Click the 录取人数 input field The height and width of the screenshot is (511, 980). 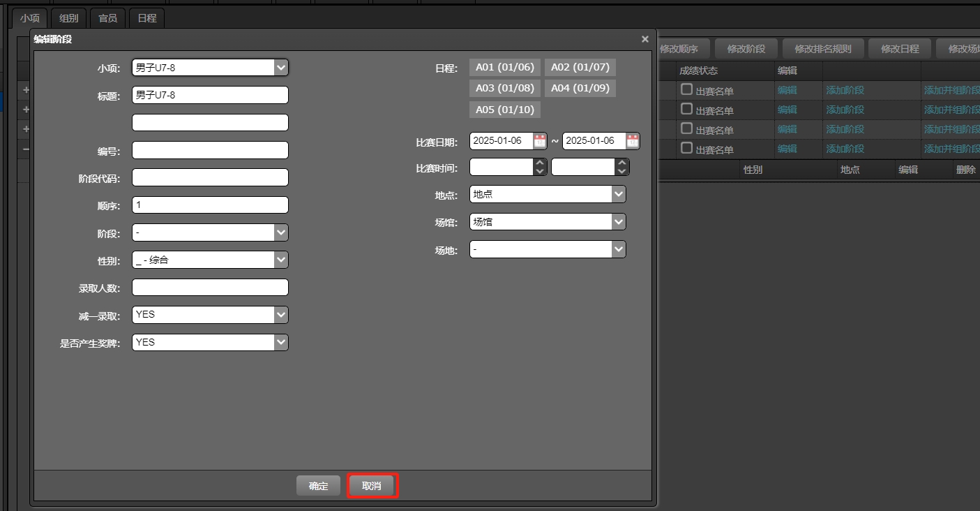pyautogui.click(x=209, y=287)
